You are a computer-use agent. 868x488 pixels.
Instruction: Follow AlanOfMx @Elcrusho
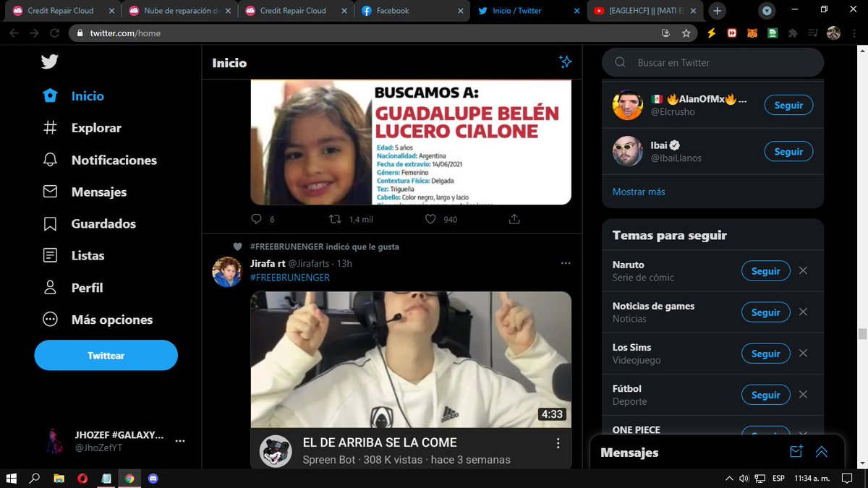(x=788, y=106)
